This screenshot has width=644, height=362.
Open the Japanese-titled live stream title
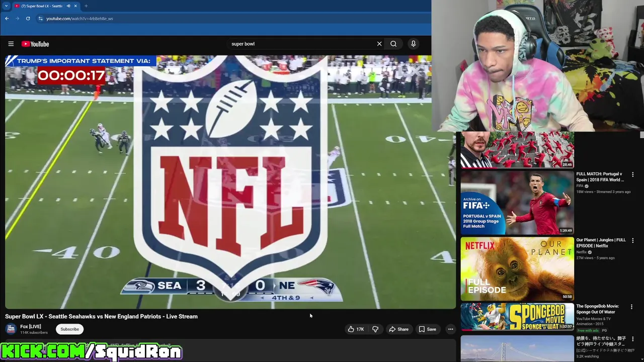[x=600, y=341]
